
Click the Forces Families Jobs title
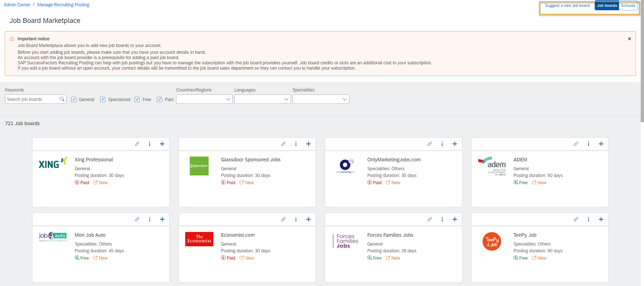(x=390, y=235)
